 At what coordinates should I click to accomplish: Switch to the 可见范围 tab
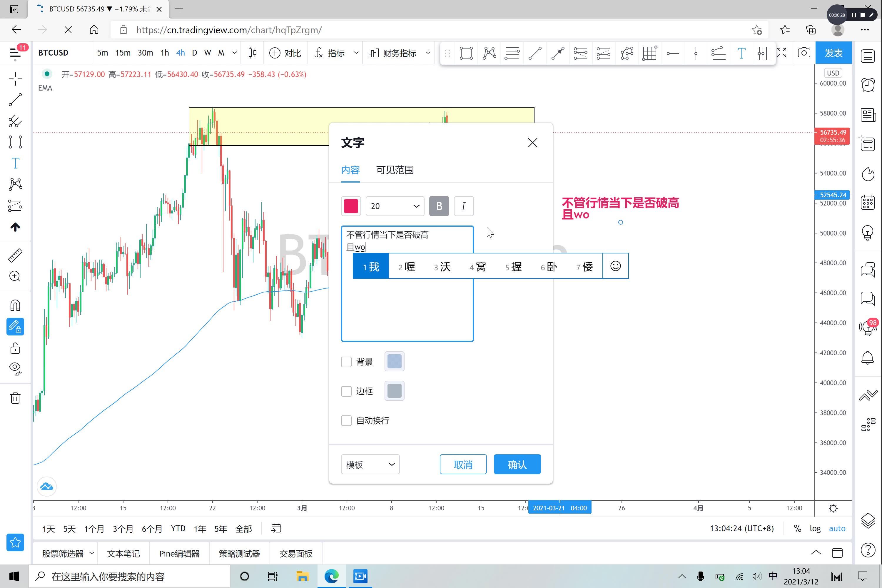pyautogui.click(x=395, y=170)
